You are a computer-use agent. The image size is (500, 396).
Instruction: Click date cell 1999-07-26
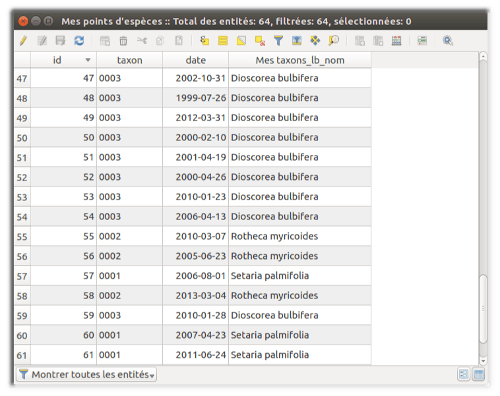(195, 98)
